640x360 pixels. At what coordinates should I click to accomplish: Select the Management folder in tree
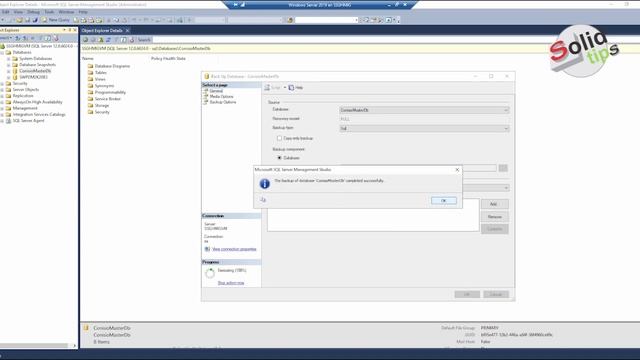pyautogui.click(x=25, y=108)
